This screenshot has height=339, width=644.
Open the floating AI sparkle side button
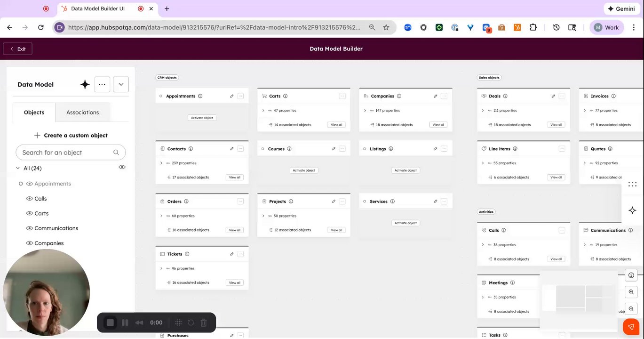point(633,210)
